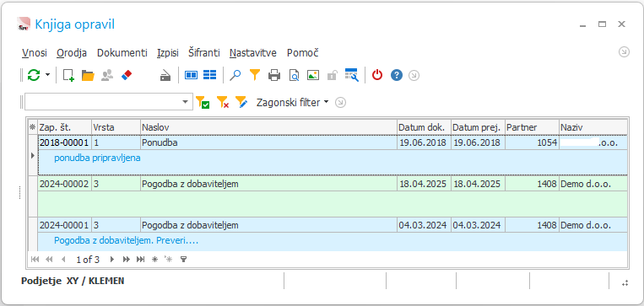Screen dimensions: 644x306
Task: Open the Orodja menu
Action: [72, 53]
